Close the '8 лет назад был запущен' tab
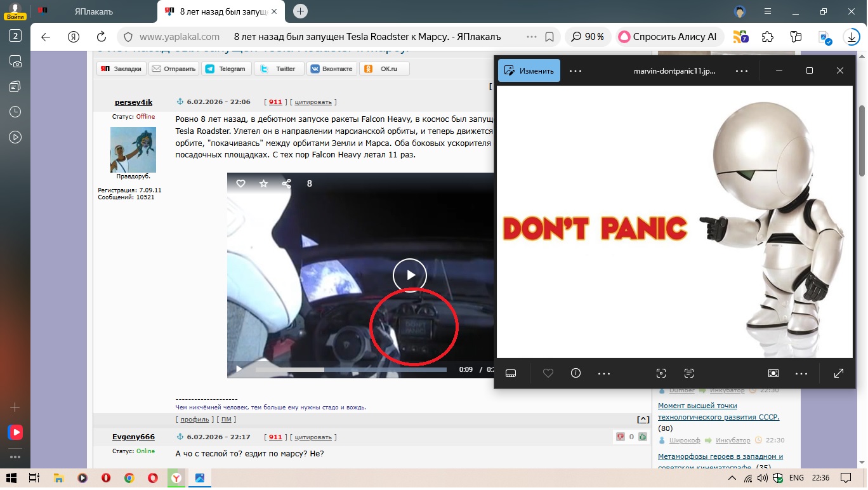Screen dimensions: 868x490 point(273,11)
